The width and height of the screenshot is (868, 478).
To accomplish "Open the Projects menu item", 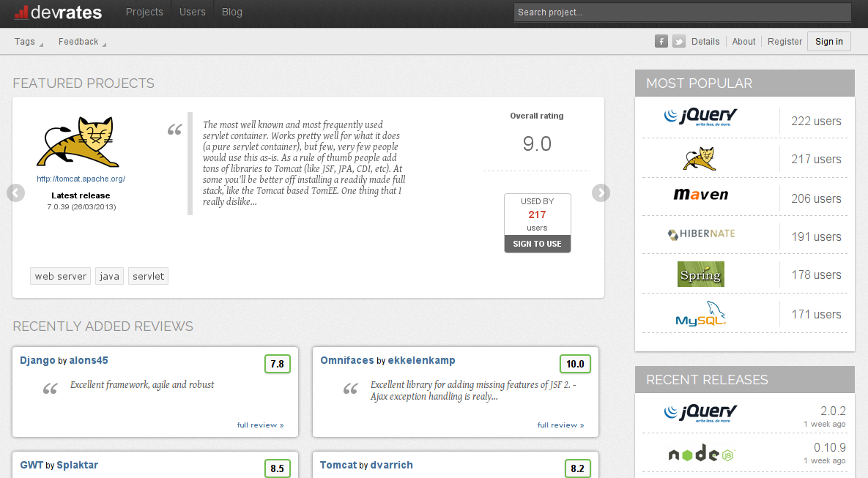I will 144,12.
